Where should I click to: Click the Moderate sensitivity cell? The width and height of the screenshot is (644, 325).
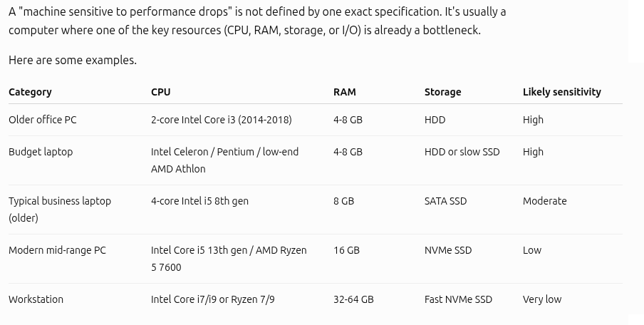(x=544, y=201)
